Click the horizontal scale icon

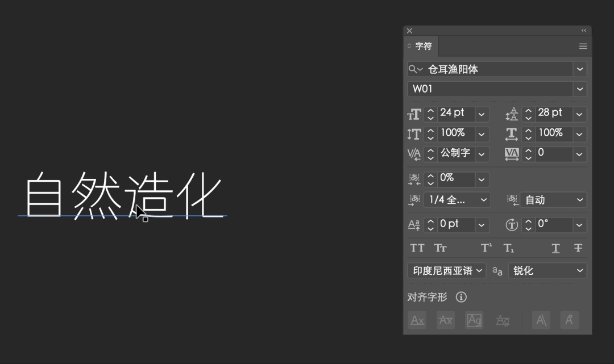(512, 134)
